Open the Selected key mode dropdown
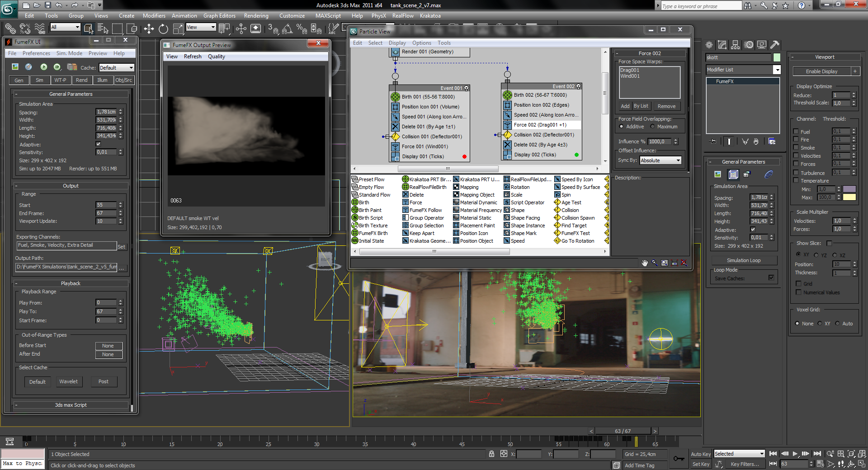Screen dimensions: 868x470 [739, 454]
